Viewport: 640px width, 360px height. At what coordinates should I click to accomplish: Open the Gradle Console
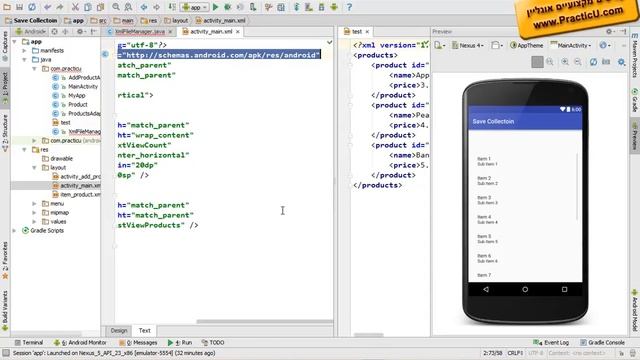pyautogui.click(x=602, y=342)
